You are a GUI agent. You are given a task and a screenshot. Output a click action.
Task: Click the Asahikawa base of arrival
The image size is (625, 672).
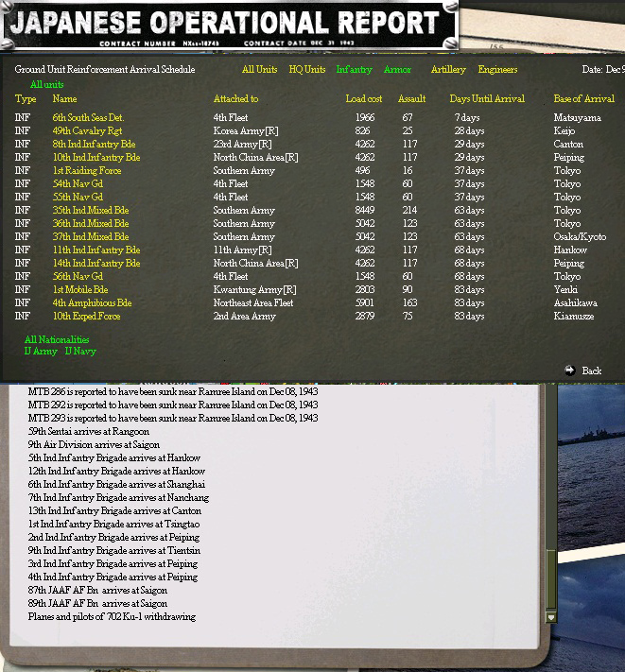[575, 303]
